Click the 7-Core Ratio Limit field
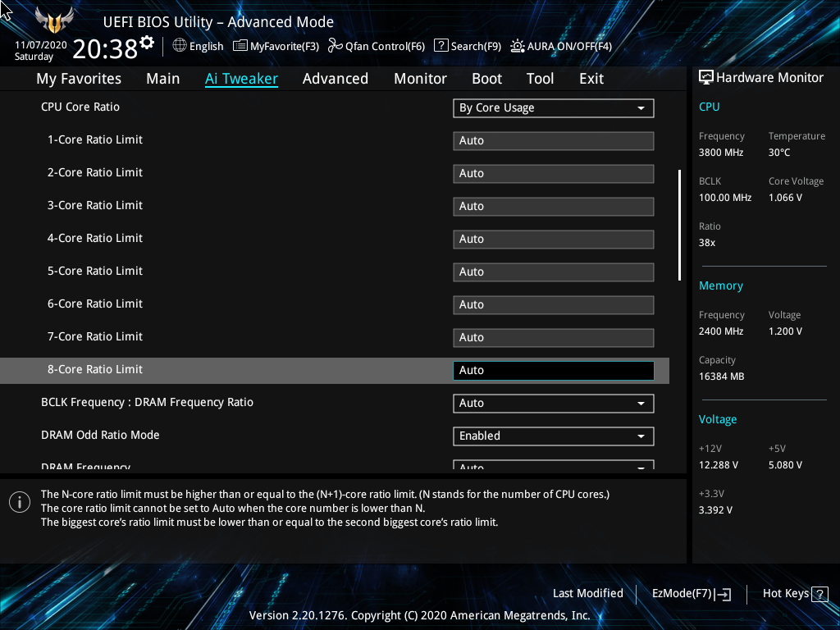This screenshot has width=840, height=630. click(x=554, y=337)
